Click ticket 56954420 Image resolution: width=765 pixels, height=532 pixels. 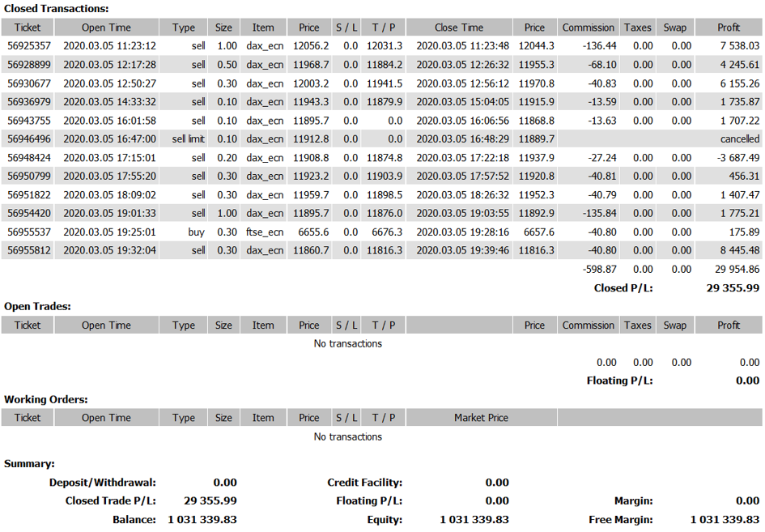(29, 213)
